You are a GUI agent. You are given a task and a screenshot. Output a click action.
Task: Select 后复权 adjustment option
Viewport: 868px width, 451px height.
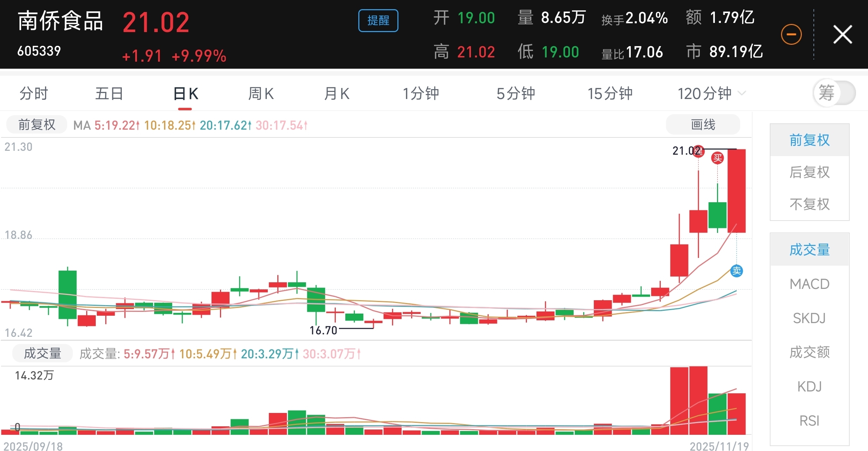(x=809, y=172)
